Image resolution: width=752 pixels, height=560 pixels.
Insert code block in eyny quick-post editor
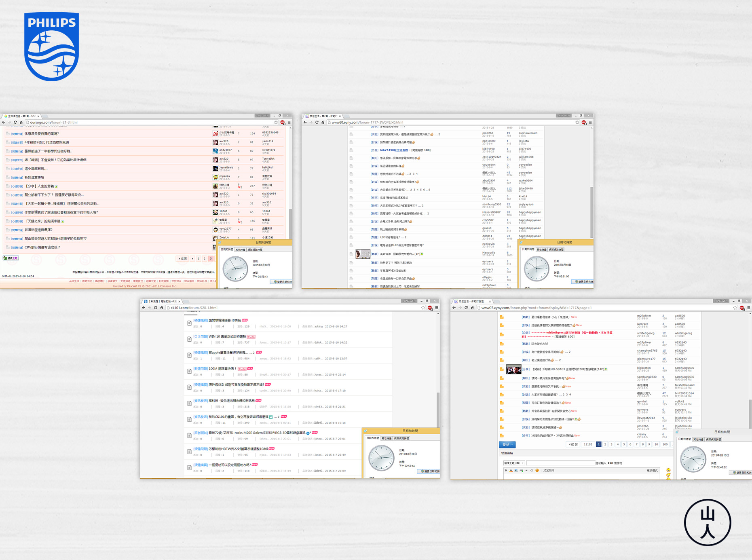pyautogui.click(x=532, y=470)
